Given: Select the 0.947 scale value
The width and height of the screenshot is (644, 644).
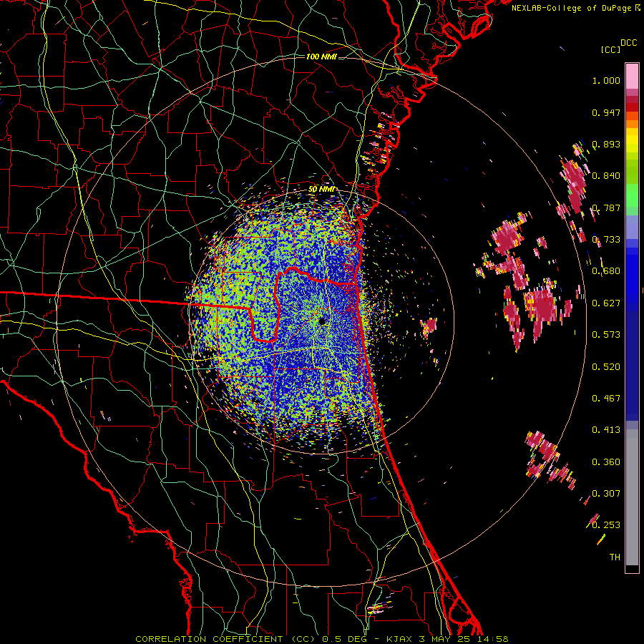Looking at the screenshot, I should click(606, 112).
